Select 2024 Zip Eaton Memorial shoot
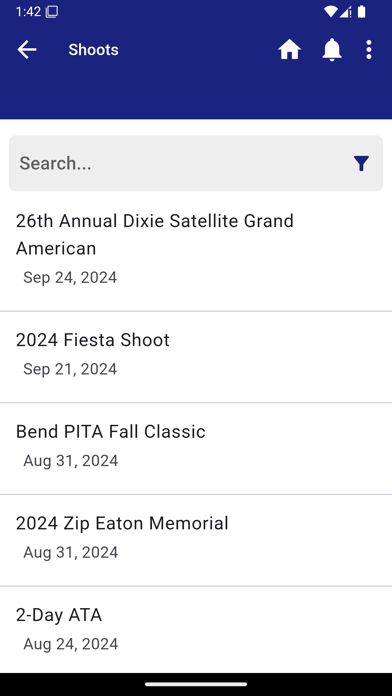Viewport: 392px width, 696px height. (196, 540)
